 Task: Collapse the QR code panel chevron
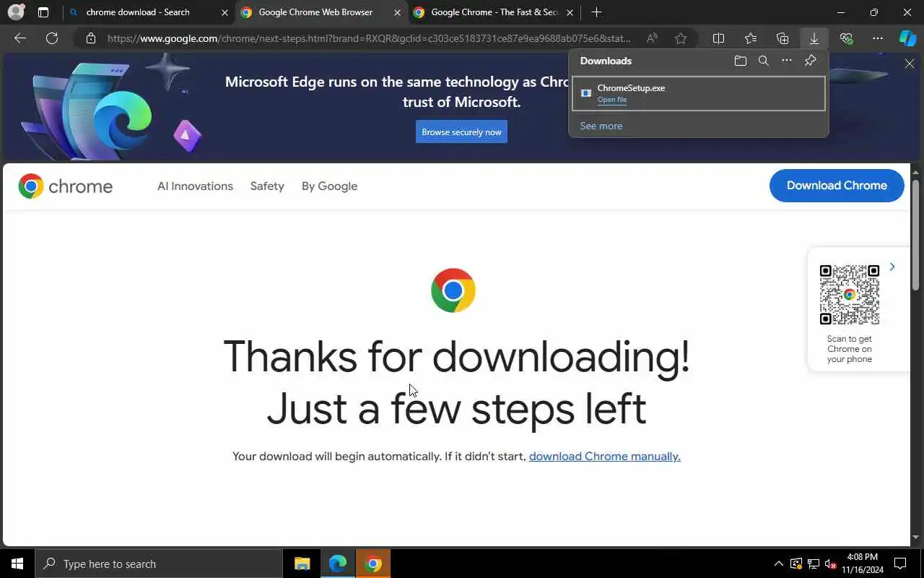tap(892, 267)
